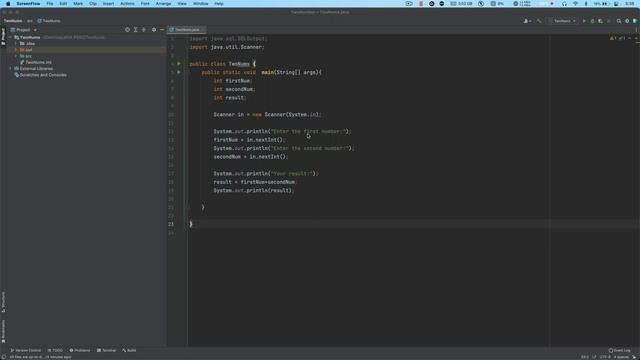Toggle the Bookmarks side tab

click(3, 331)
